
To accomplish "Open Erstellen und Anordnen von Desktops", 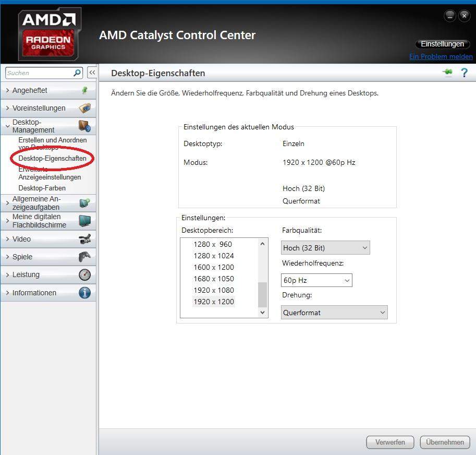I will pyautogui.click(x=53, y=143).
